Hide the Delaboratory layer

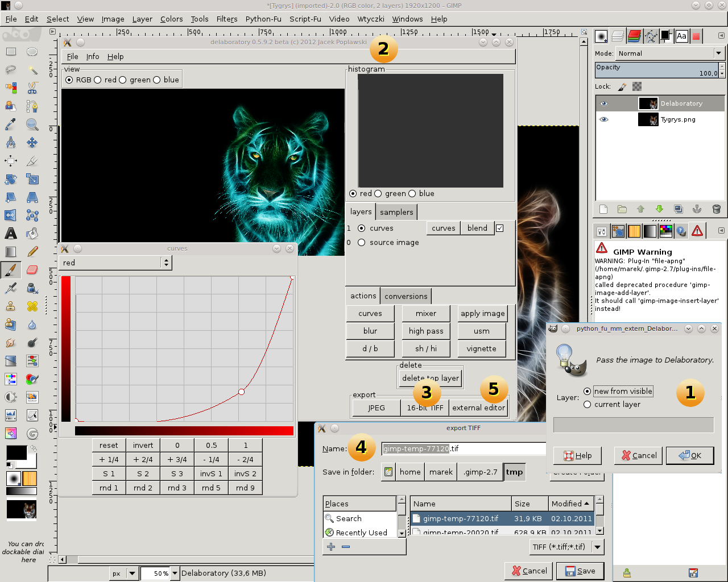(603, 103)
